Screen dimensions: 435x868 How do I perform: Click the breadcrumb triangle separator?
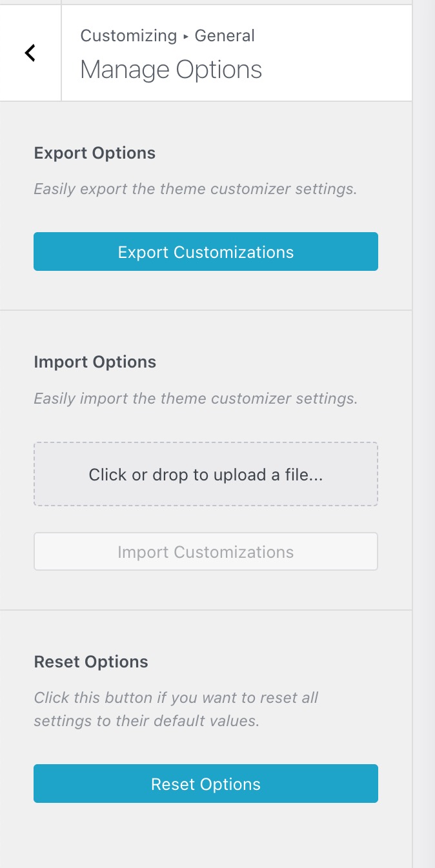pyautogui.click(x=186, y=37)
